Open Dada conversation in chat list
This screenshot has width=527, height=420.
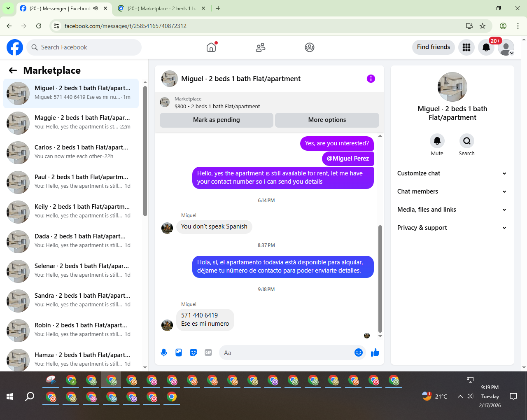pyautogui.click(x=71, y=242)
